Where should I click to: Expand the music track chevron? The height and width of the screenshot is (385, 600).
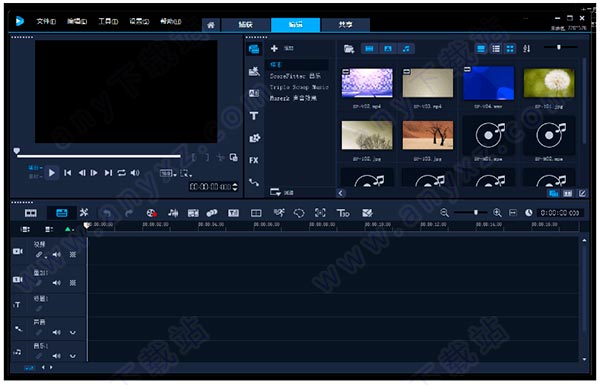pos(73,356)
